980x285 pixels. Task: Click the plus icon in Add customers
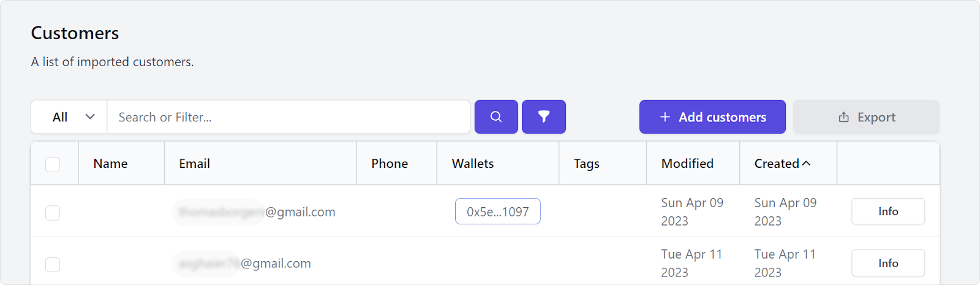pos(665,117)
